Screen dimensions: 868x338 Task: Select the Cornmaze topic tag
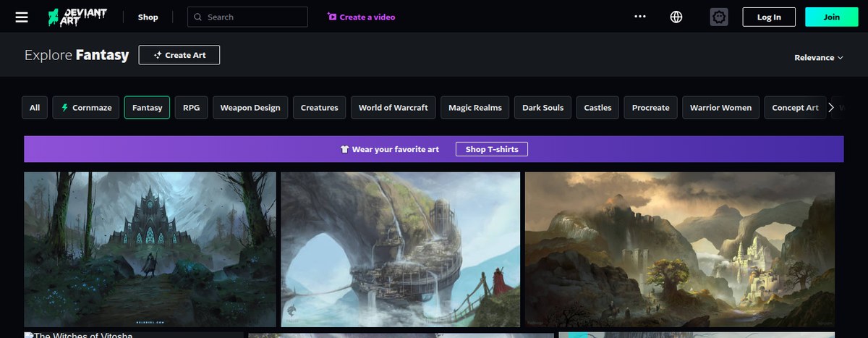(86, 107)
